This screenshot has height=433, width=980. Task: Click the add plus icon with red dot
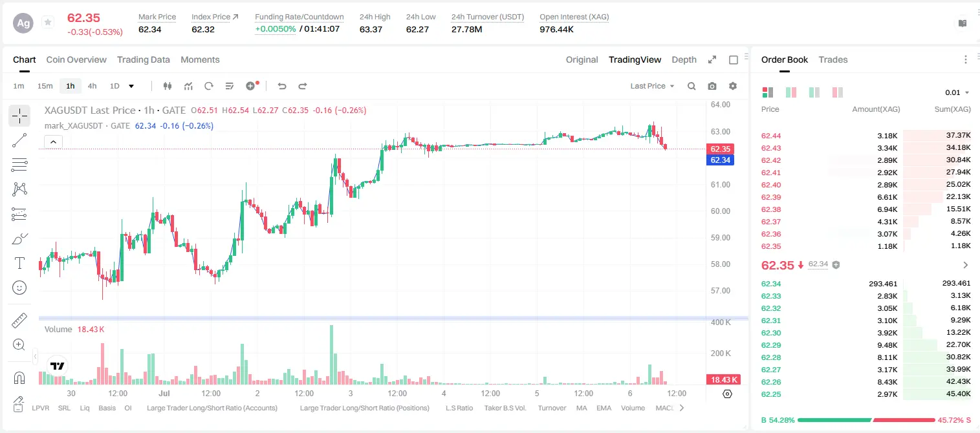[x=252, y=86]
